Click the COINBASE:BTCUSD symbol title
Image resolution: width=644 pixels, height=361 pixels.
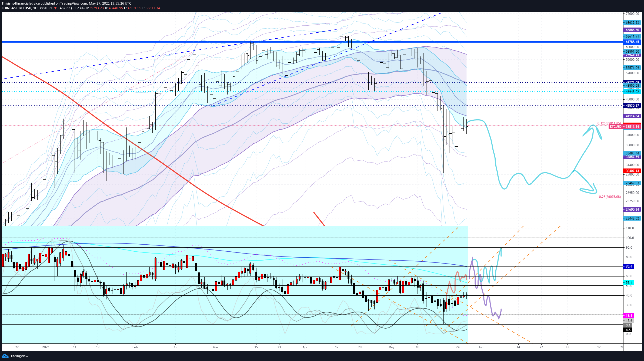[x=16, y=8]
